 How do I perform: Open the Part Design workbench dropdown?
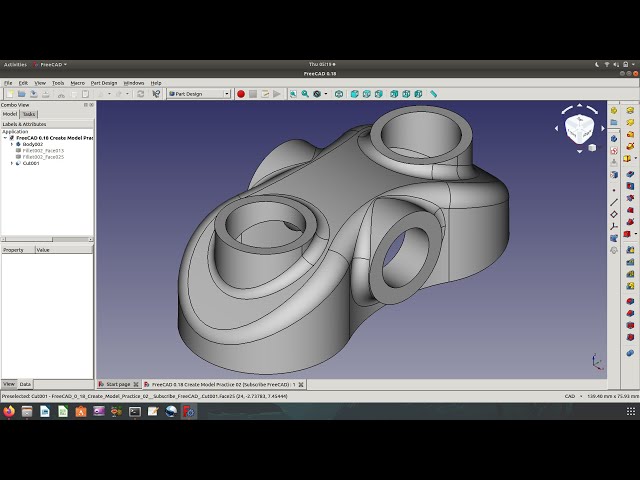tap(199, 94)
